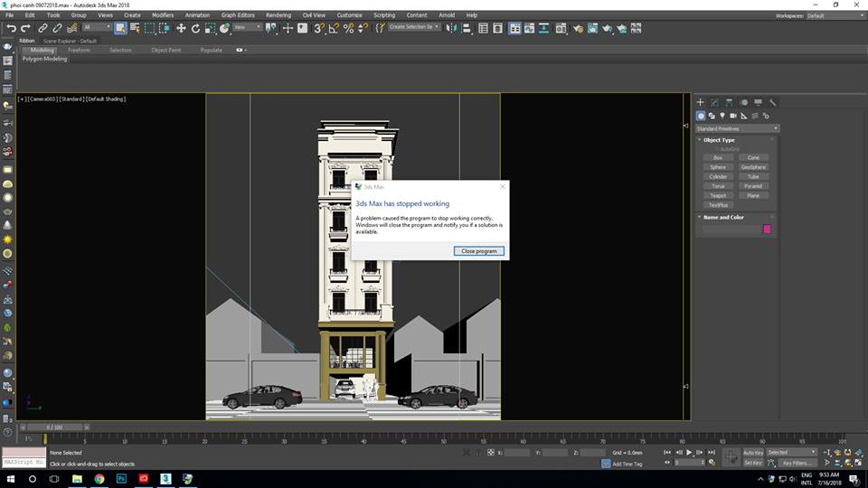Open the Standard Primitives dropdown
The height and width of the screenshot is (488, 868).
737,128
